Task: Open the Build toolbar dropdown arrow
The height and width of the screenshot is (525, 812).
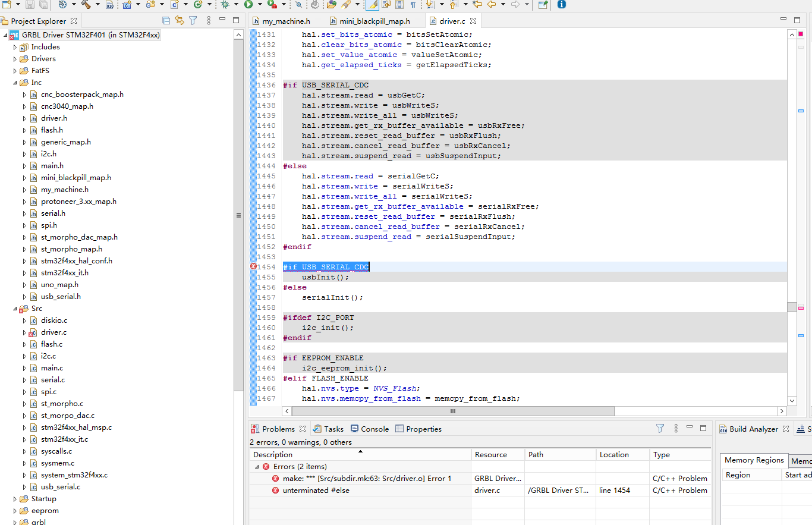Action: coord(97,5)
